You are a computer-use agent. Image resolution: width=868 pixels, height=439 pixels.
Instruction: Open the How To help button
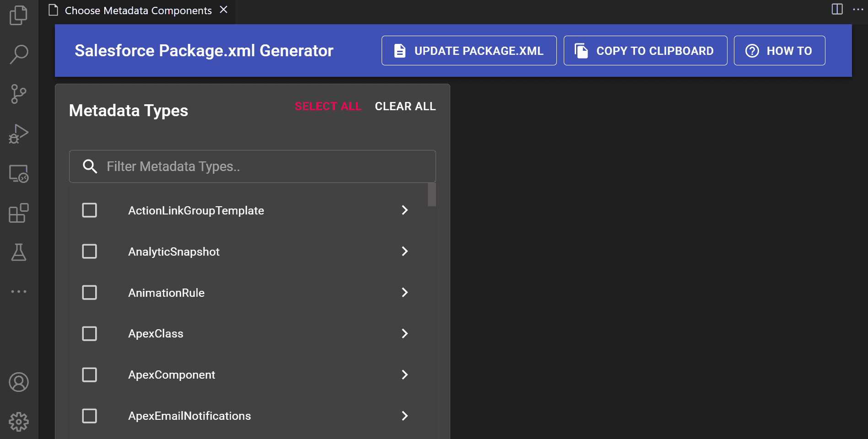click(779, 51)
